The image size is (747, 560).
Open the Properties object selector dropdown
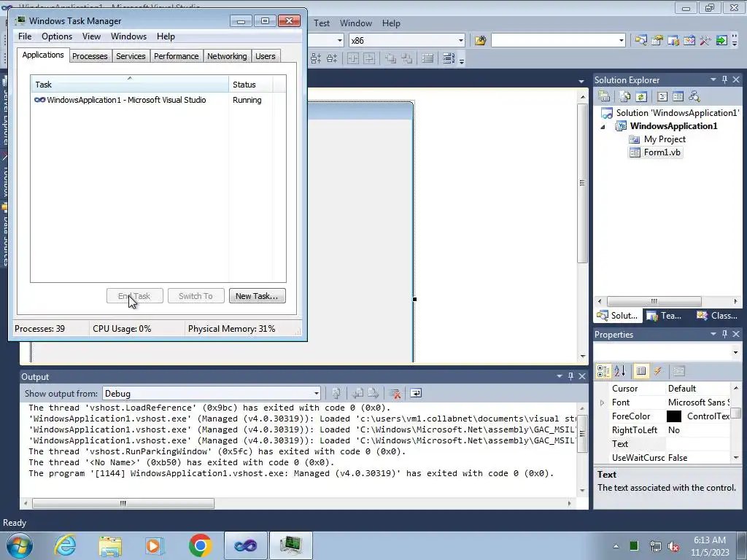(735, 353)
